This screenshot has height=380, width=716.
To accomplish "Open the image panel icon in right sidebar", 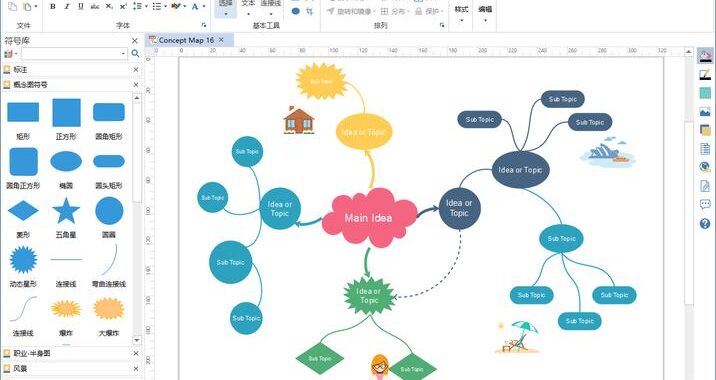I will pyautogui.click(x=705, y=111).
